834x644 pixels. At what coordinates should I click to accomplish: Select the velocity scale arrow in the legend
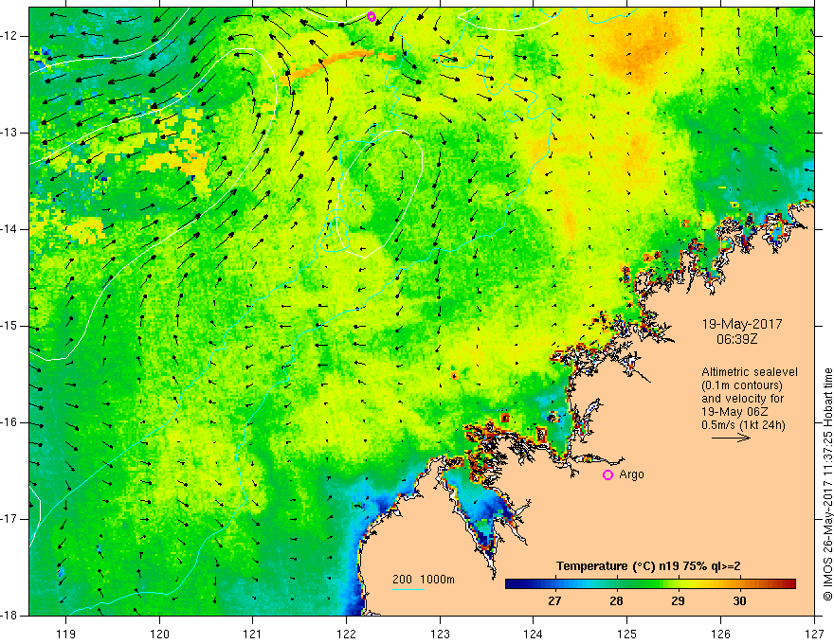pos(731,438)
